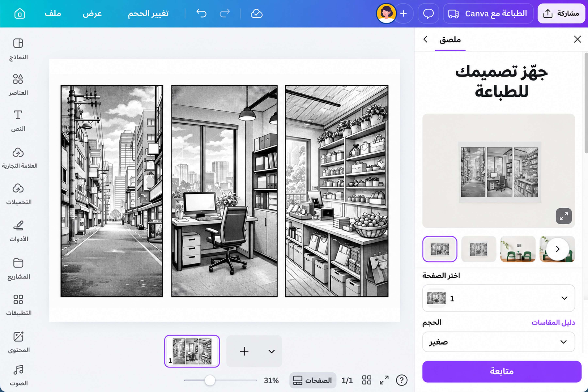Open the user profile avatar
Viewport: 588px width, 392px height.
click(x=386, y=14)
